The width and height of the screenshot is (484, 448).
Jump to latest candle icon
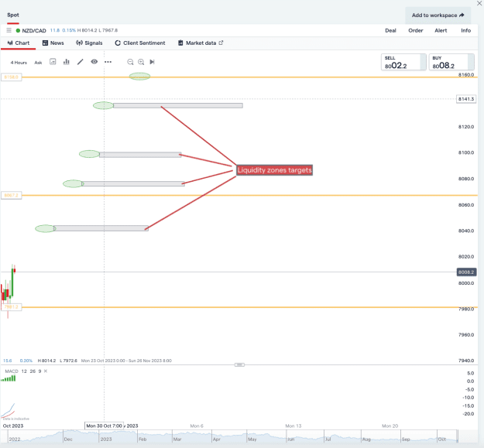coord(152,62)
